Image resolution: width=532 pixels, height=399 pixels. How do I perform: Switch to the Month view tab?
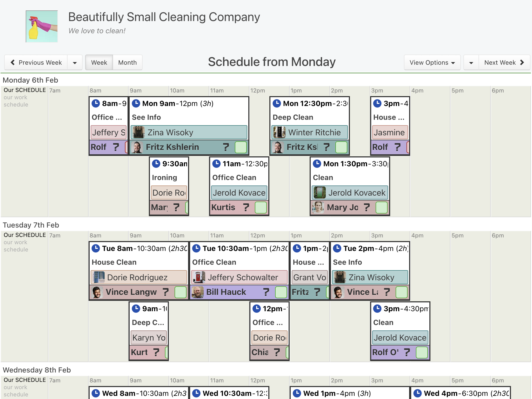tap(128, 62)
